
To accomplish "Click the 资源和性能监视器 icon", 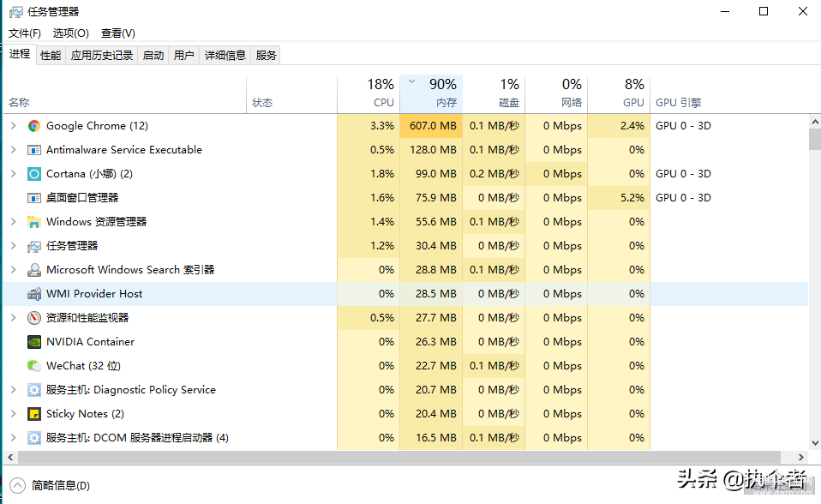I will coord(34,318).
